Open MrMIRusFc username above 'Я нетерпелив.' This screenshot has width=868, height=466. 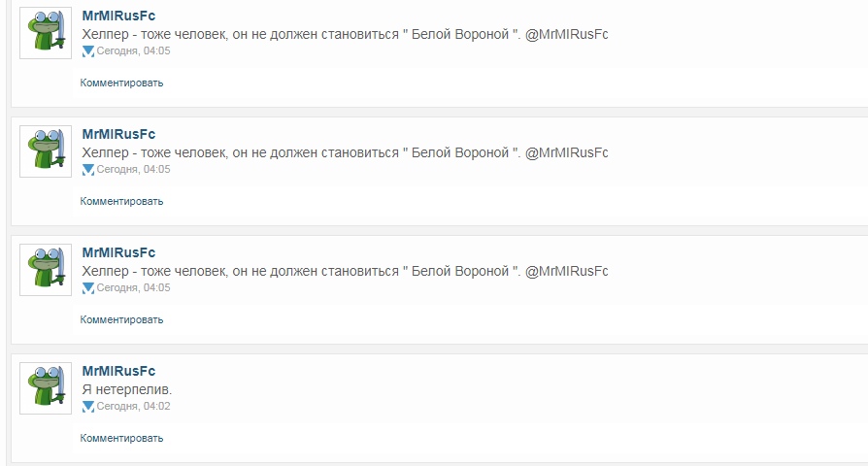tap(118, 372)
